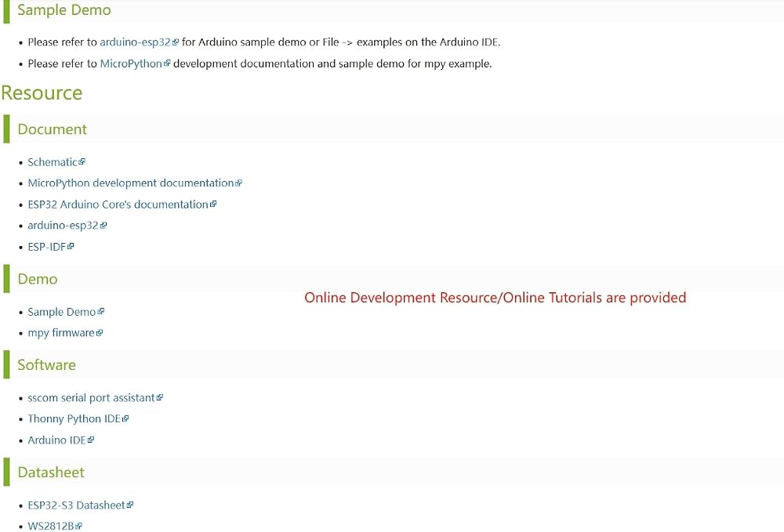Screen dimensions: 784x532
Task: Open the ESP-IDF link
Action: (x=47, y=247)
